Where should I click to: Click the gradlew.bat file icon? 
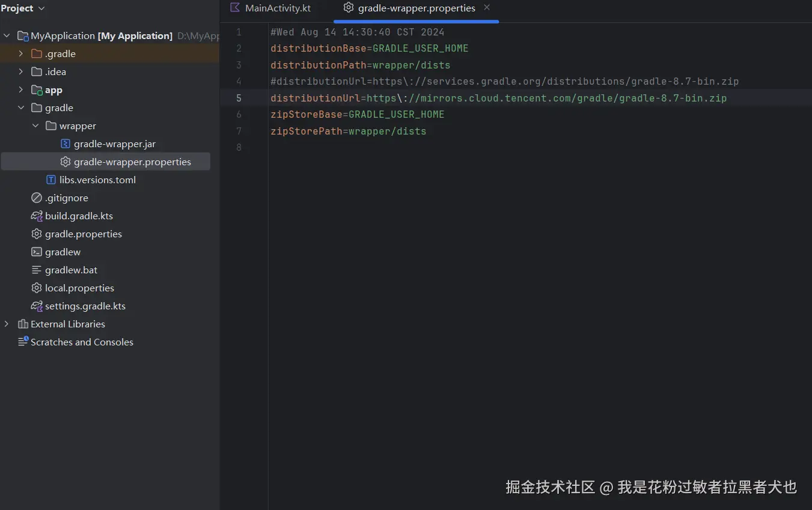pyautogui.click(x=37, y=270)
